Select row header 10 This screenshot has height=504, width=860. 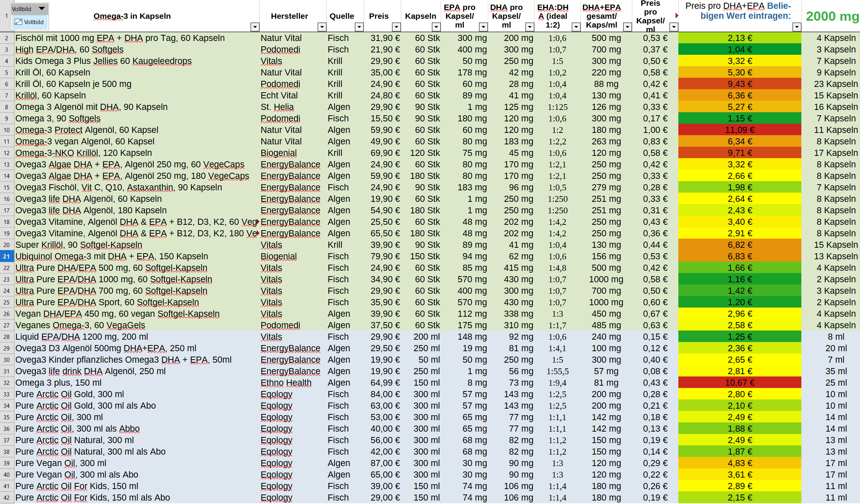coord(7,130)
